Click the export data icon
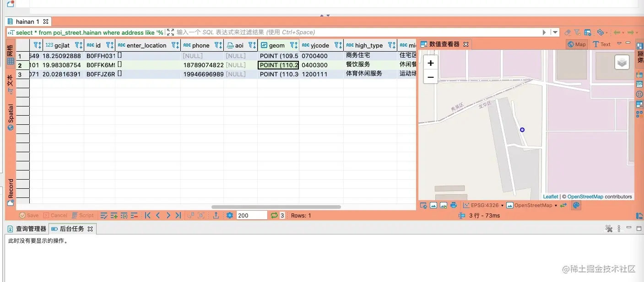644x282 pixels. 216,215
